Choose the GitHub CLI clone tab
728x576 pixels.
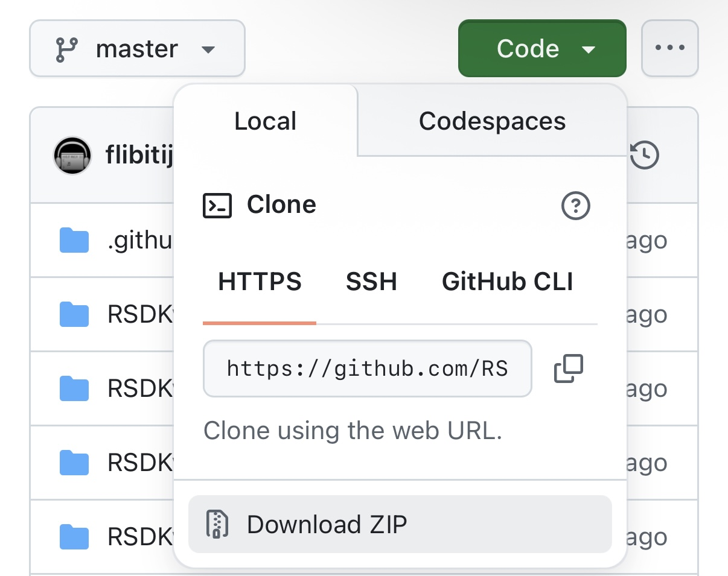pyautogui.click(x=507, y=282)
